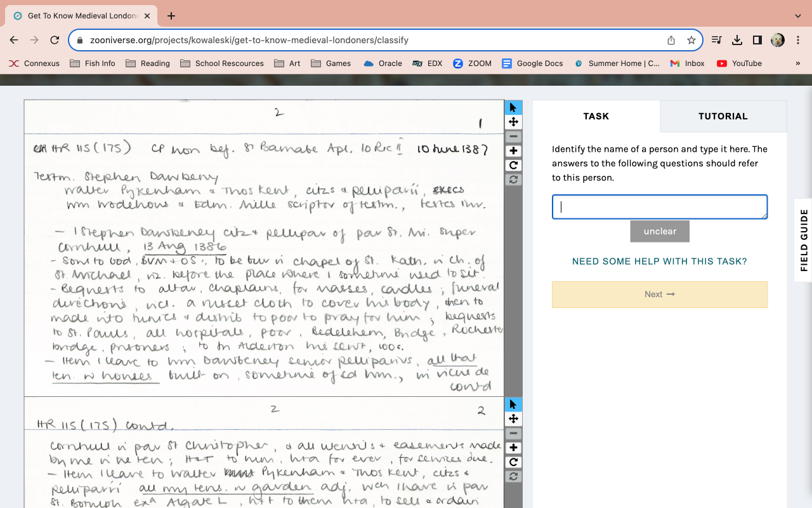Open the FIELD GUIDE side panel
812x508 pixels.
click(804, 240)
